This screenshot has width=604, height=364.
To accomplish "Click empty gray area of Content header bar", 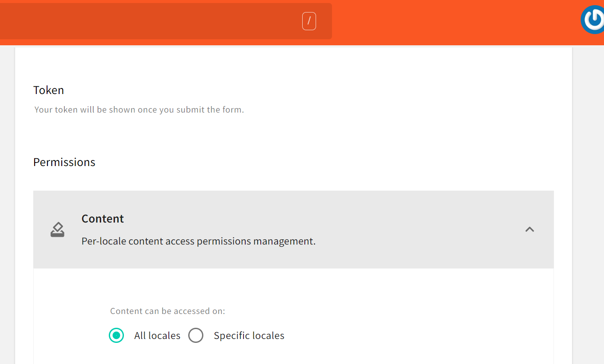I will pos(410,229).
